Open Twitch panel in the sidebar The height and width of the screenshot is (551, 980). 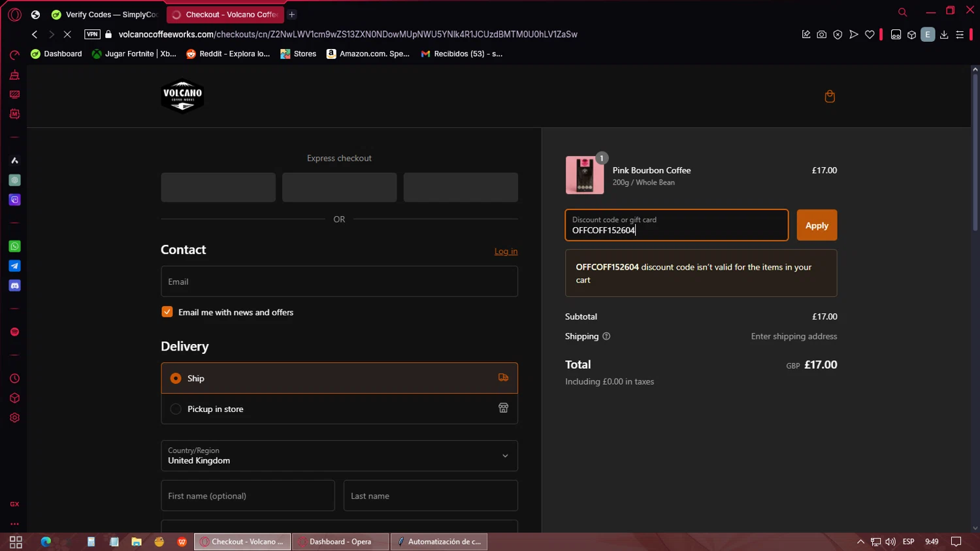pos(14,200)
